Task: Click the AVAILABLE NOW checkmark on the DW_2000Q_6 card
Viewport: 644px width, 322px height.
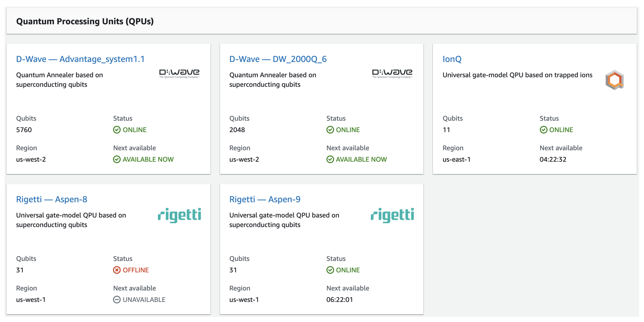Action: click(330, 159)
